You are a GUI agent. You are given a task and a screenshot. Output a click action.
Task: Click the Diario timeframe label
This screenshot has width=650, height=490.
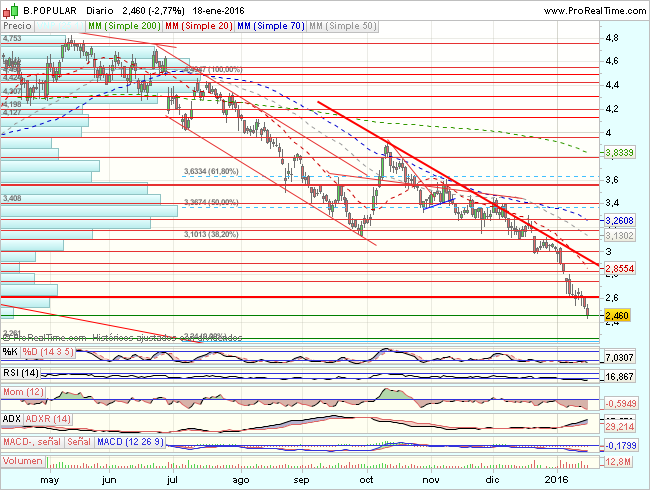click(x=100, y=11)
